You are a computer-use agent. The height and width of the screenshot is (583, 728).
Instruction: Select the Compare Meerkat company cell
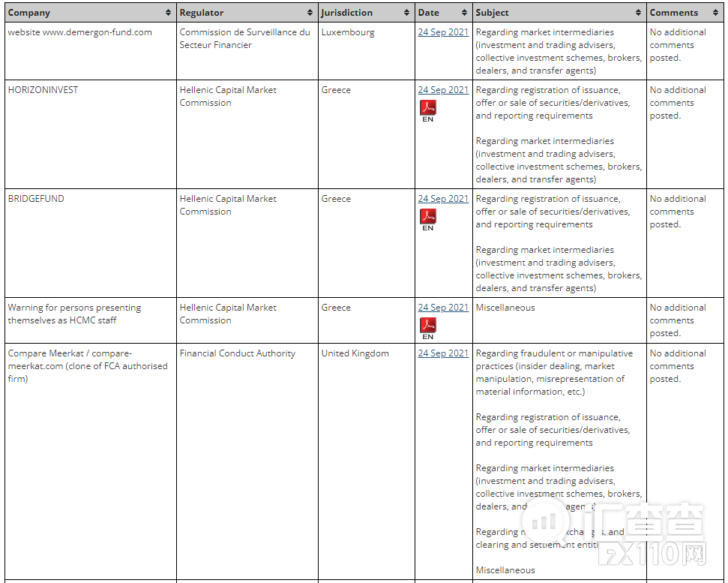point(87,366)
